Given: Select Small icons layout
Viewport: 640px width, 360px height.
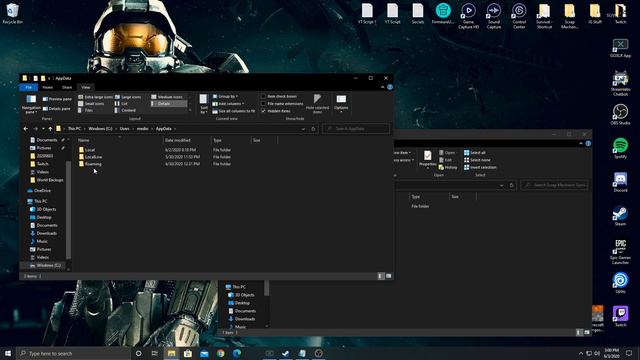Looking at the screenshot, I should click(91, 104).
